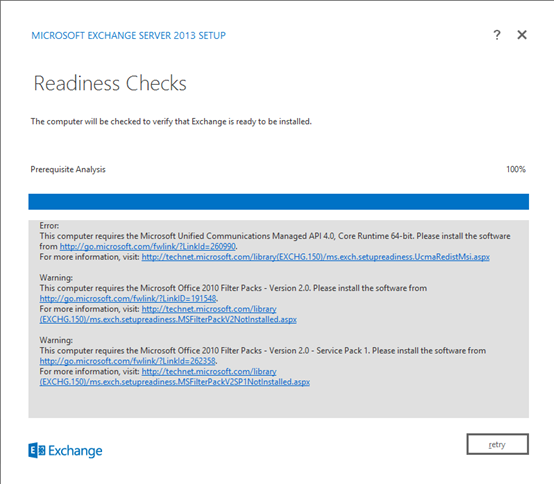The width and height of the screenshot is (554, 484).
Task: Click the blue Prerequisite Analysis progress bar
Action: tap(278, 202)
